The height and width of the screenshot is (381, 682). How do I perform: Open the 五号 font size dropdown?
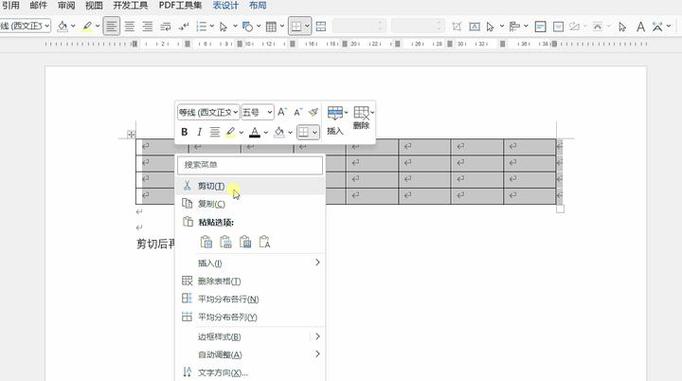point(257,113)
